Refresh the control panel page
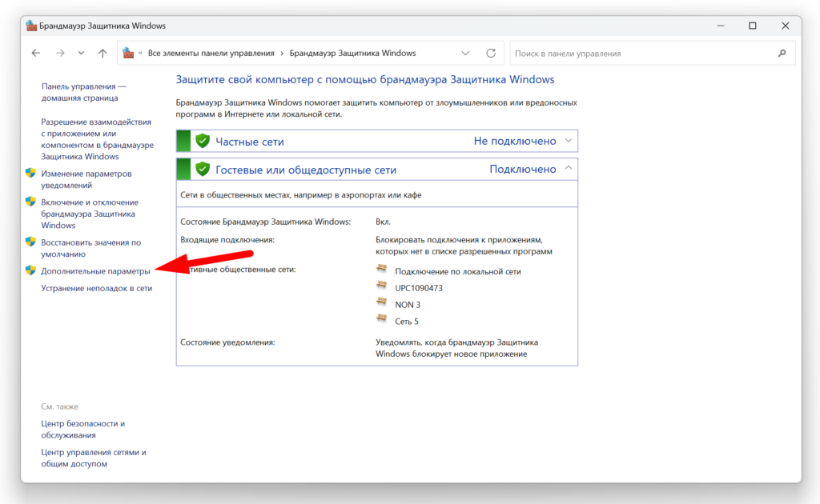820x504 pixels. pyautogui.click(x=491, y=53)
